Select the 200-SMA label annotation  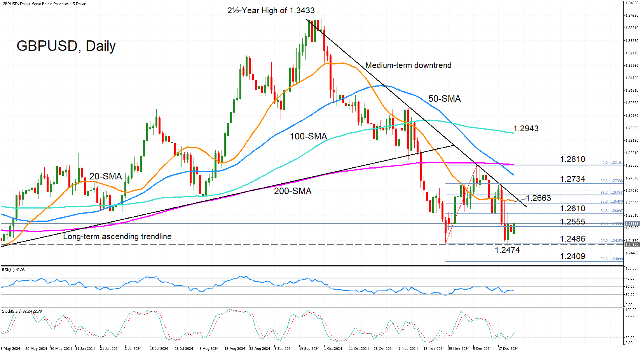[292, 191]
